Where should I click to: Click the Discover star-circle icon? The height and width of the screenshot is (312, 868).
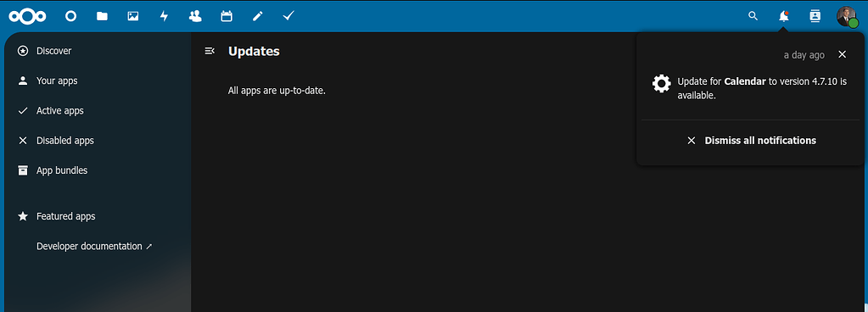pos(23,51)
